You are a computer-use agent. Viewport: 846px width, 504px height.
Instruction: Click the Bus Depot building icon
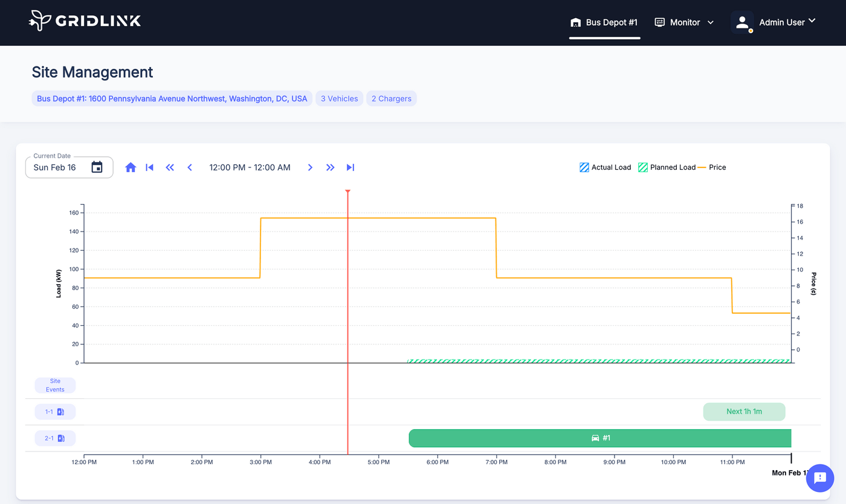coord(576,22)
